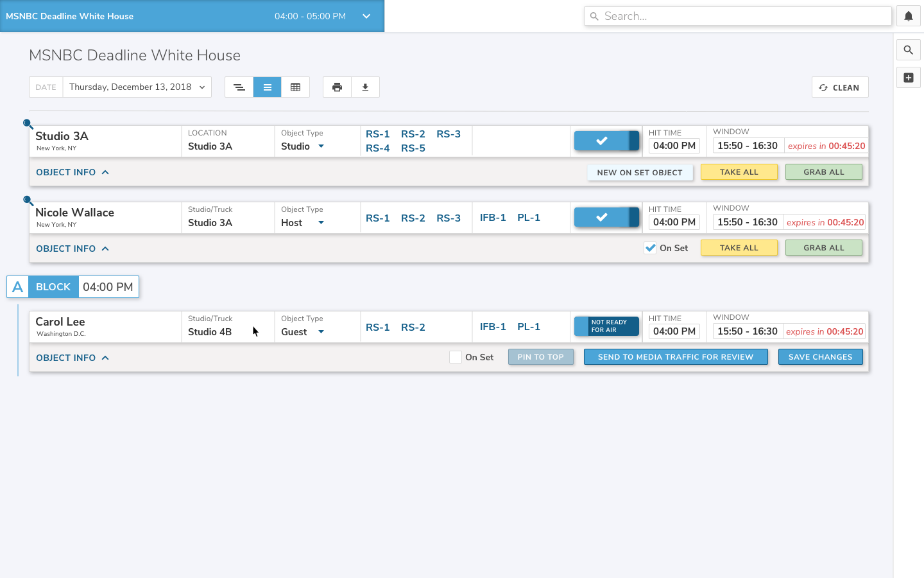
Task: Switch to the table grid view icon
Action: (295, 87)
